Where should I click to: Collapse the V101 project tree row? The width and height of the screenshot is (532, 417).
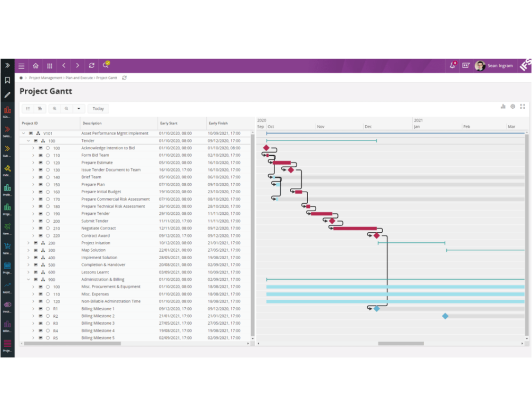click(23, 133)
